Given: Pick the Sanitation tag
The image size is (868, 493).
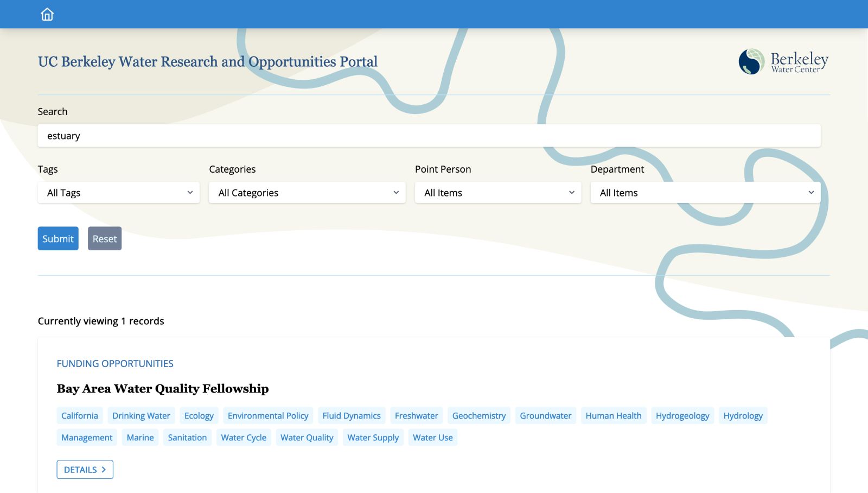Looking at the screenshot, I should 187,438.
